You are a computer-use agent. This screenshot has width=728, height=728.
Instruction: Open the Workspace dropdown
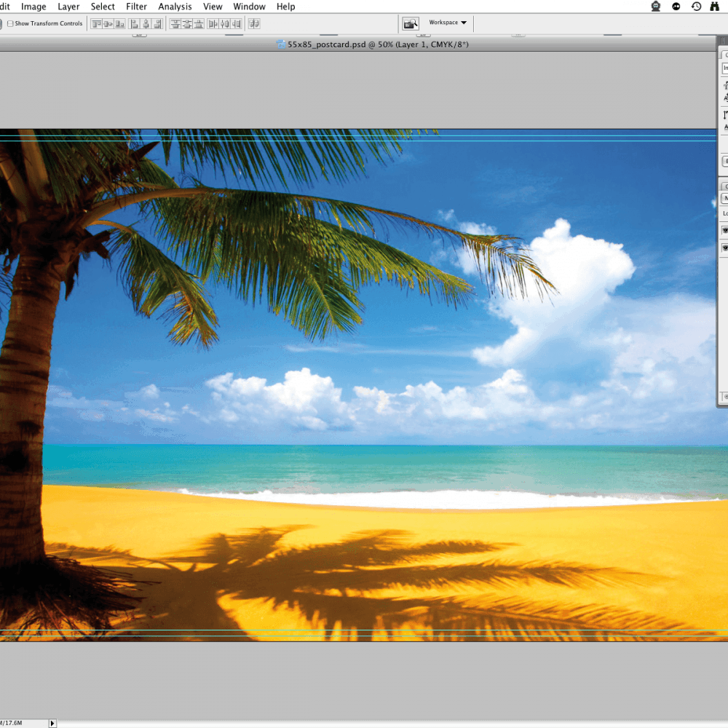(x=448, y=23)
